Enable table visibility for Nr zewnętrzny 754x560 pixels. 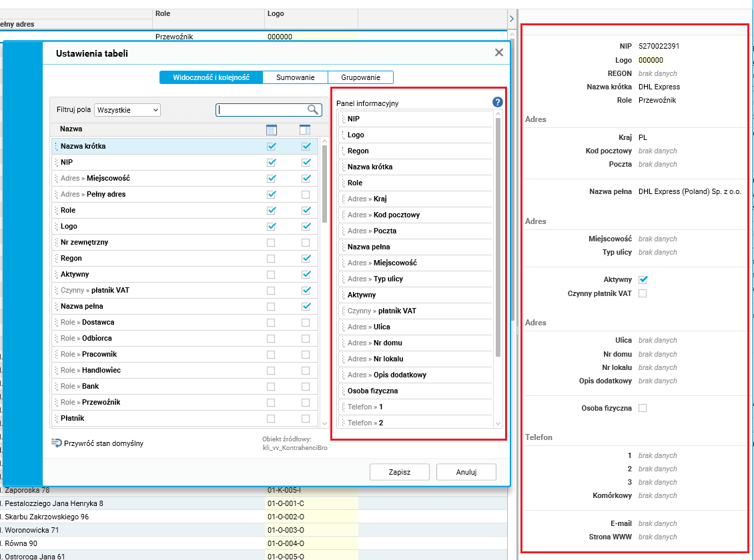pos(271,243)
